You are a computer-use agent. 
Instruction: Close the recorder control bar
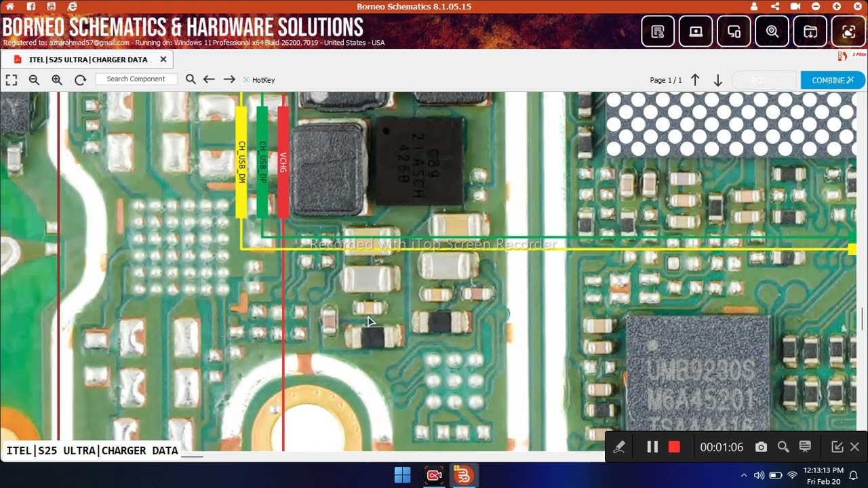(x=854, y=447)
